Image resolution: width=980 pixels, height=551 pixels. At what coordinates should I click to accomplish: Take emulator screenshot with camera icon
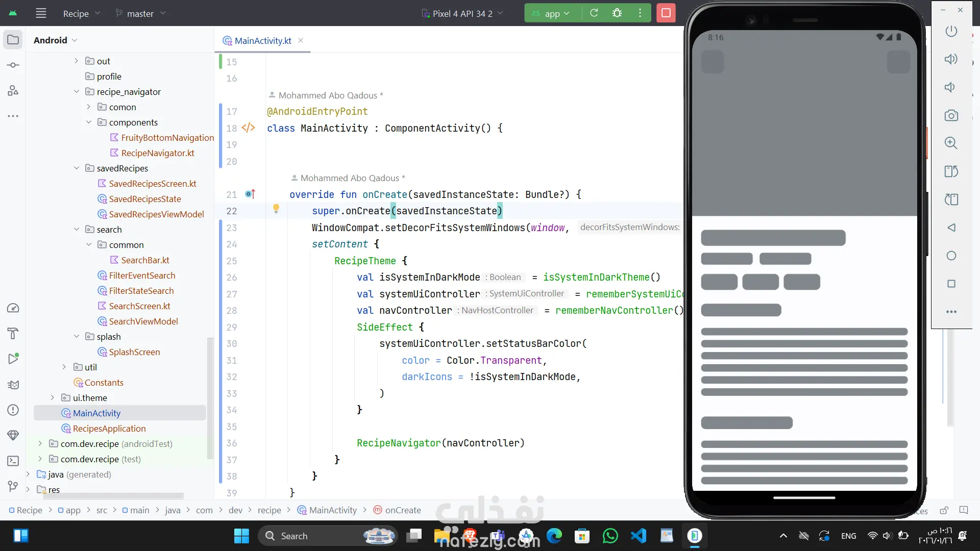(951, 115)
